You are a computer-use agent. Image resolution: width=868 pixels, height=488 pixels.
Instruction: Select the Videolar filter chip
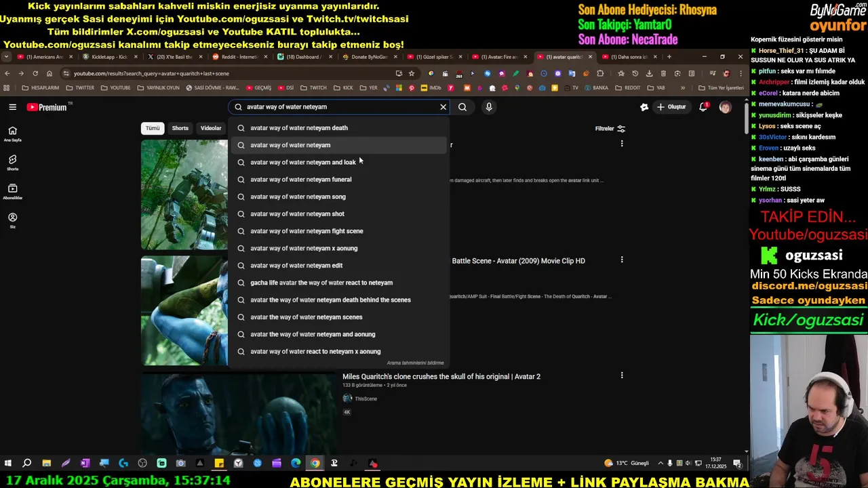211,128
